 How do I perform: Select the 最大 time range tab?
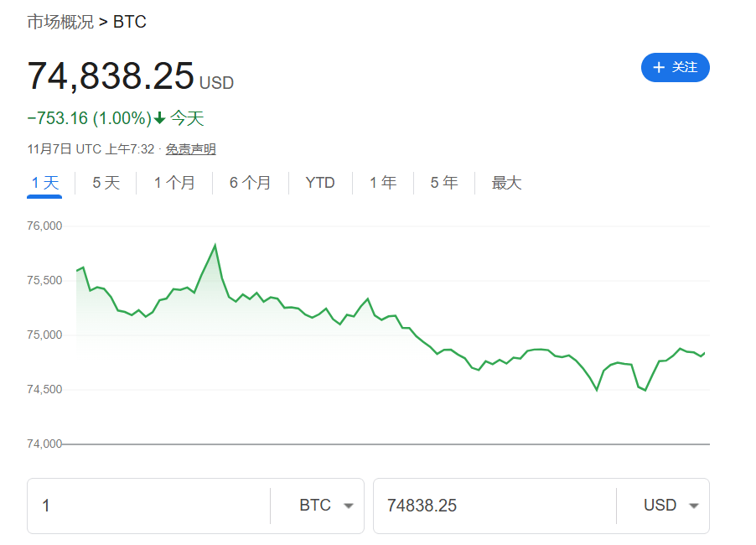(506, 182)
